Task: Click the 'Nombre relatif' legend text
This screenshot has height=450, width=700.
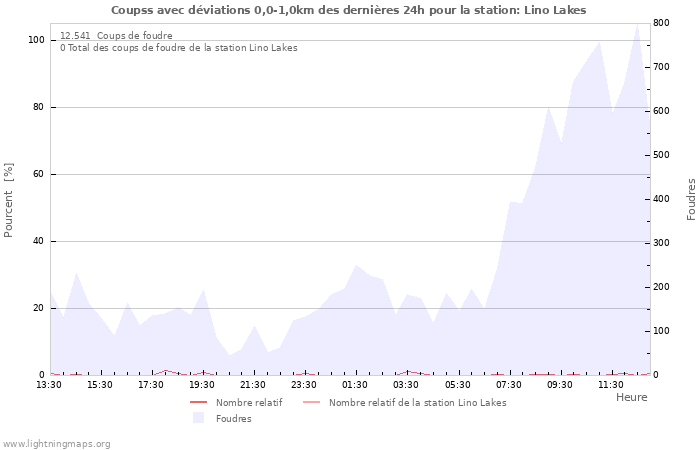Action: click(249, 403)
